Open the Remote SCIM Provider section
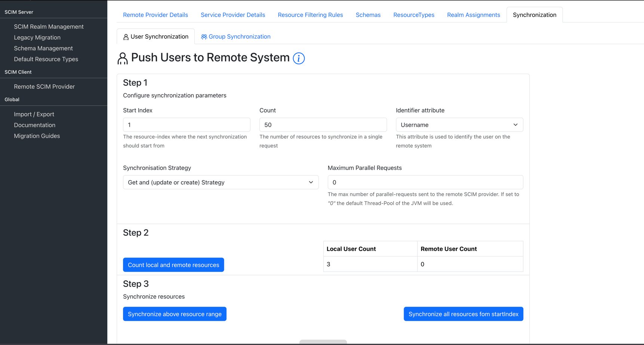The width and height of the screenshot is (644, 345). 44,86
